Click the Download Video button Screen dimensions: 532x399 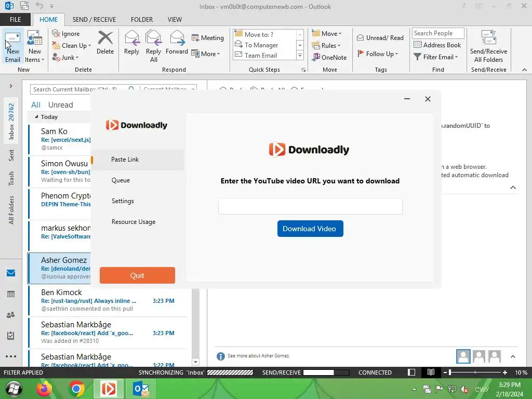tap(310, 229)
